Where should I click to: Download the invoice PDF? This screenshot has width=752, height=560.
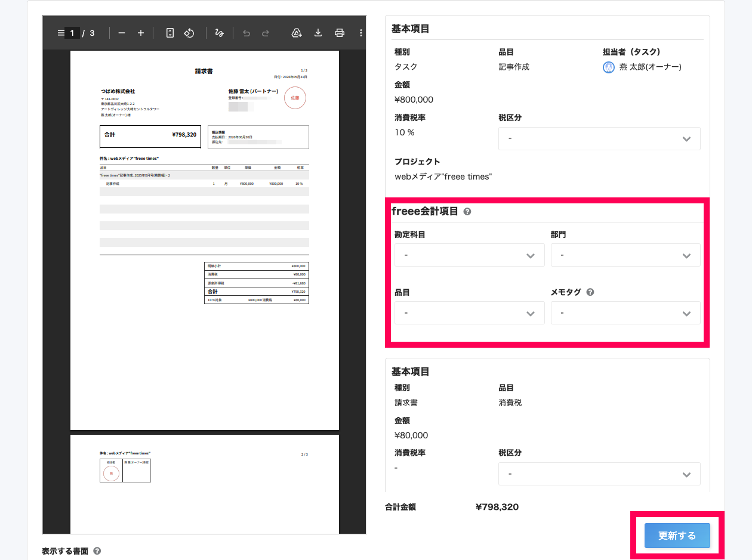[x=318, y=33]
